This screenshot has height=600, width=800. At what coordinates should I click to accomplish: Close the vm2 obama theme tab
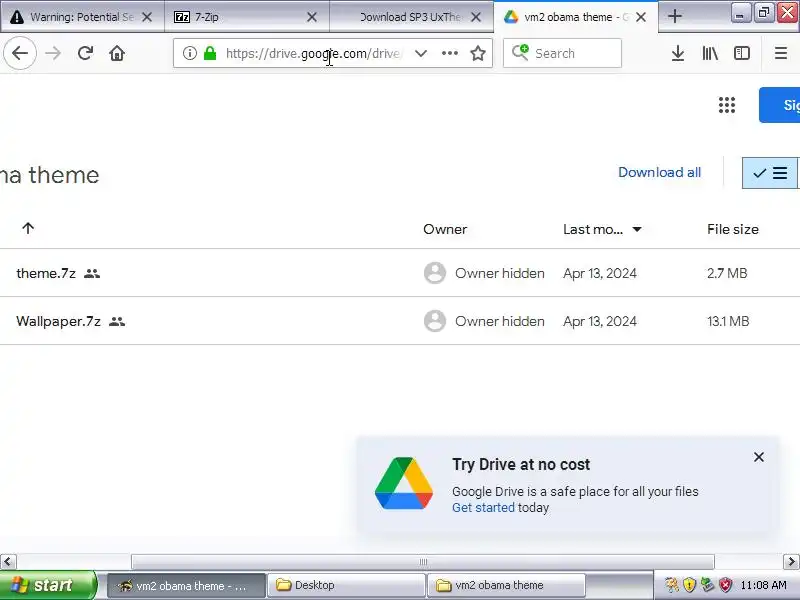(641, 17)
